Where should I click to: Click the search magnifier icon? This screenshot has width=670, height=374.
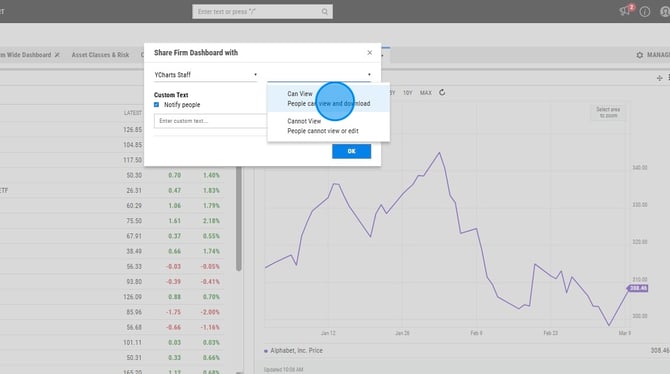324,12
